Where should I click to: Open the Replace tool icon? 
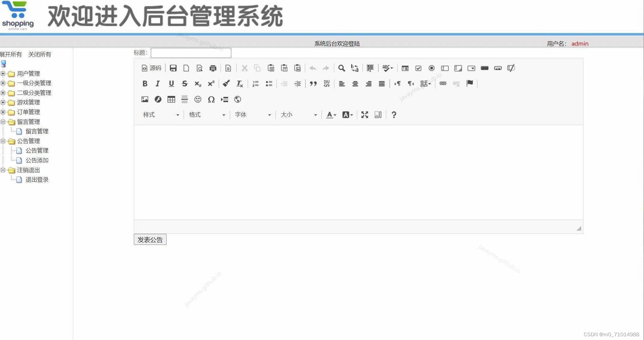355,68
